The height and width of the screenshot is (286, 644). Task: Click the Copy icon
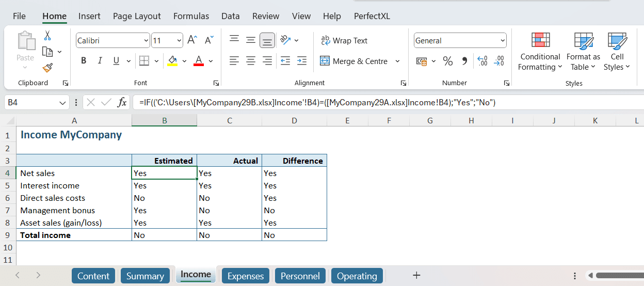[x=47, y=52]
